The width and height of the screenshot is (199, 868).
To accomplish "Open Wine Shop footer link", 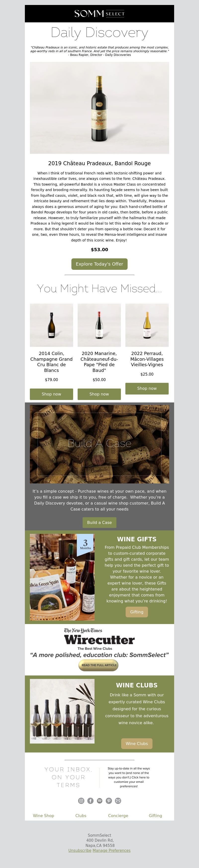I will (44, 815).
